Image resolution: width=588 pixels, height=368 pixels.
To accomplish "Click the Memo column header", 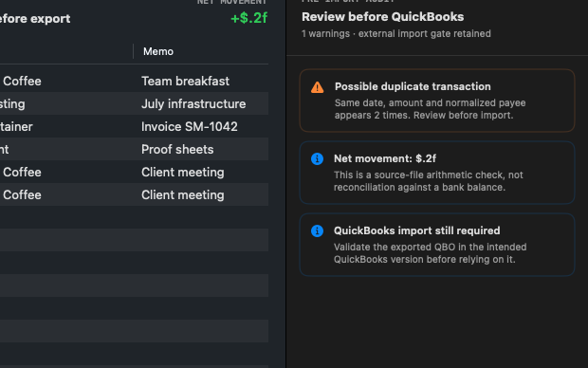I will coord(157,51).
